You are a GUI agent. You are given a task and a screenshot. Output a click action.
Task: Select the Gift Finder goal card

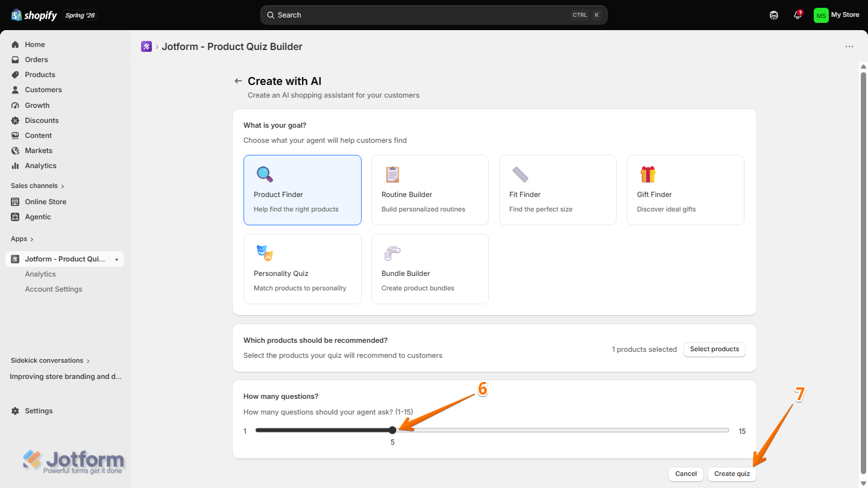685,190
